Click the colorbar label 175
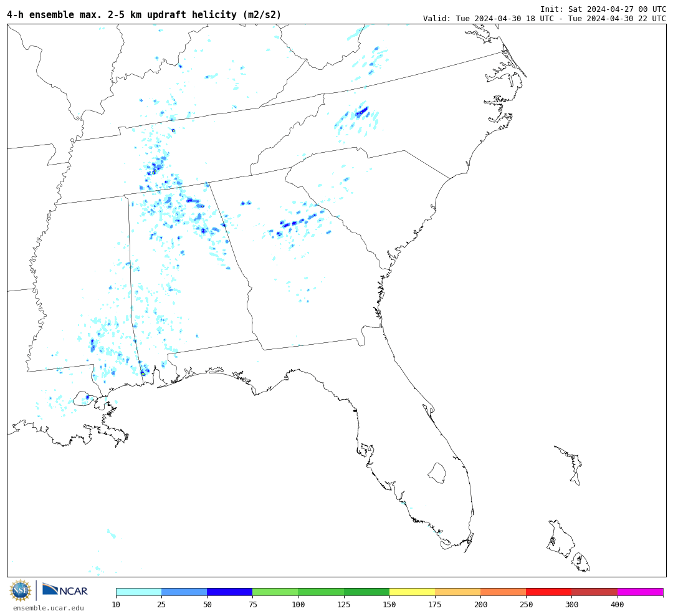The height and width of the screenshot is (616, 673). click(435, 604)
